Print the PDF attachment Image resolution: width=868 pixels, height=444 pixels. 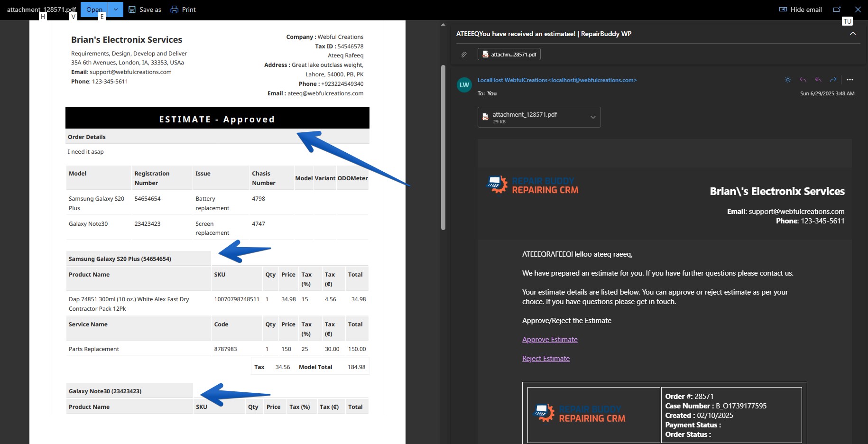click(x=183, y=9)
